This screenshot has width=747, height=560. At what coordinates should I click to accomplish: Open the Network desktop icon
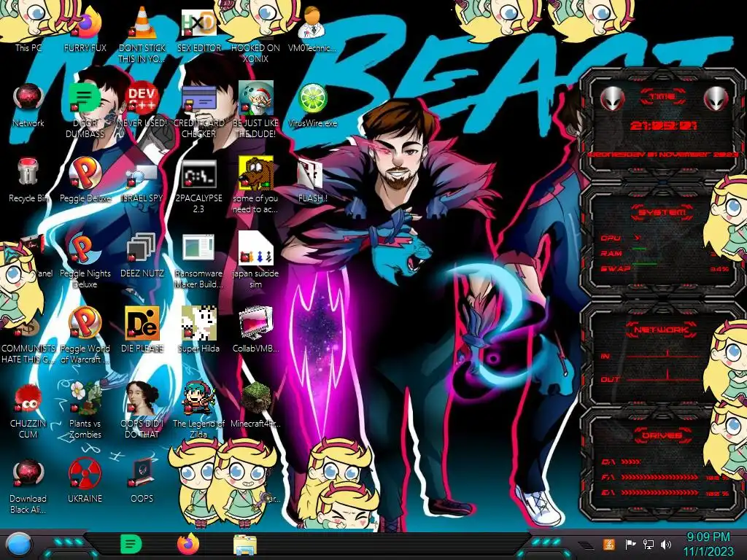[28, 105]
